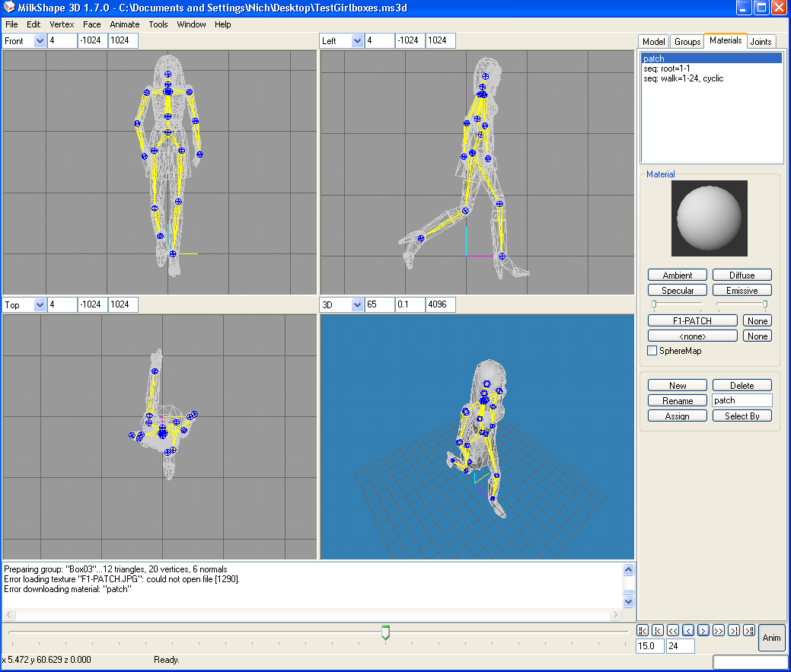Enable the SphereMap checkbox

coord(652,351)
